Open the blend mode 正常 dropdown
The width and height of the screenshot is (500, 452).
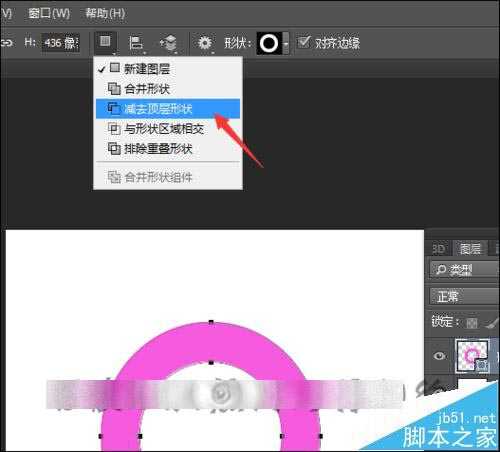(x=465, y=296)
